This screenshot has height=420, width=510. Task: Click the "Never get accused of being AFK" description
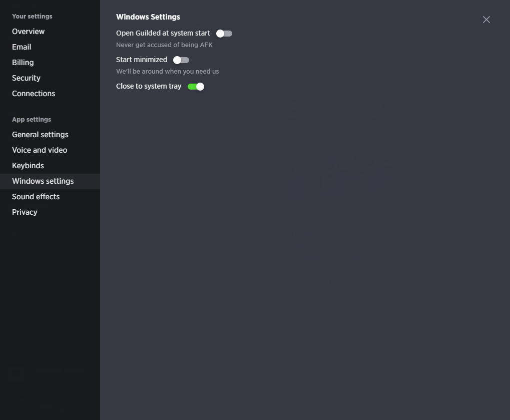coord(164,45)
